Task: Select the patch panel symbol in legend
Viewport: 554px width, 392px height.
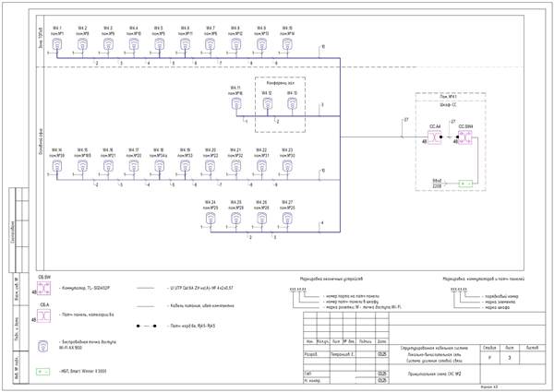Action: (43, 315)
